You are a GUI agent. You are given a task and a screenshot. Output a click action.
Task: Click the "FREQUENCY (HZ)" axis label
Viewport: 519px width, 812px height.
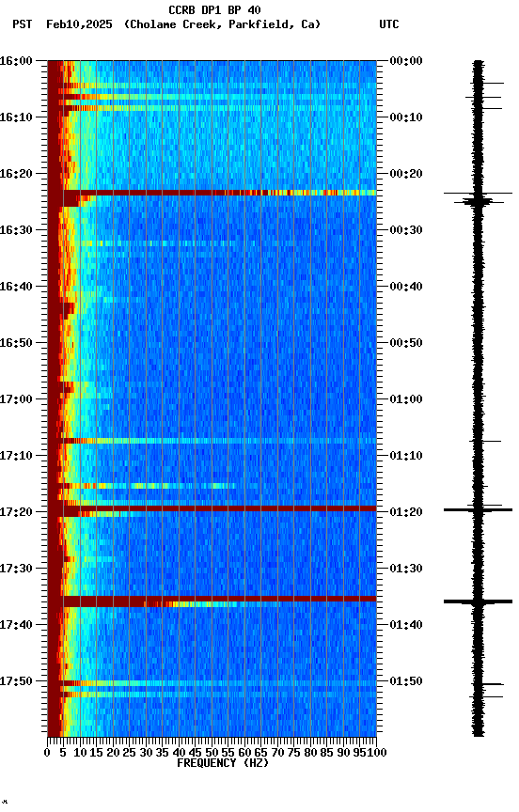[x=223, y=763]
